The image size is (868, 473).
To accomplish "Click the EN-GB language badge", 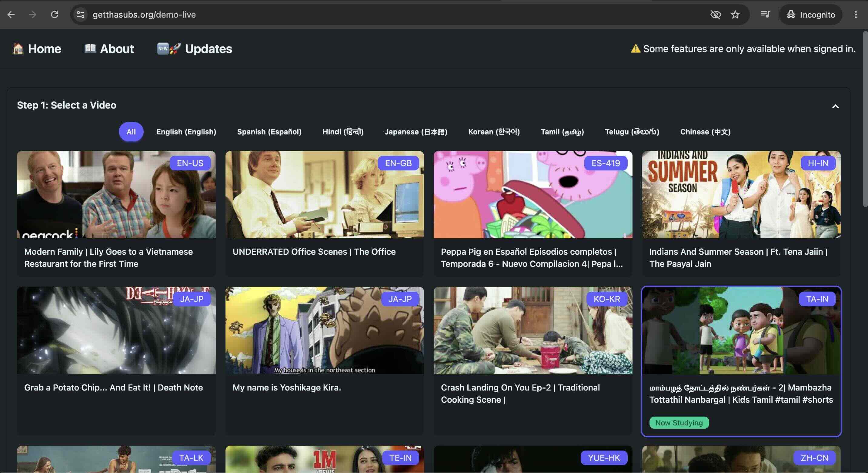I will [x=398, y=163].
